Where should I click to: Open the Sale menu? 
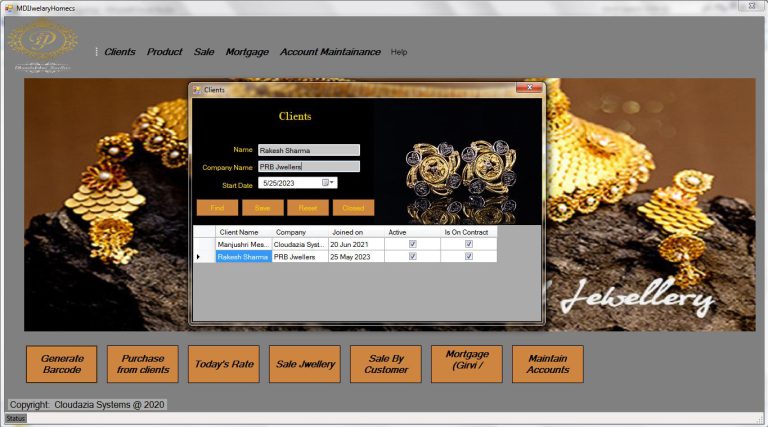point(204,52)
